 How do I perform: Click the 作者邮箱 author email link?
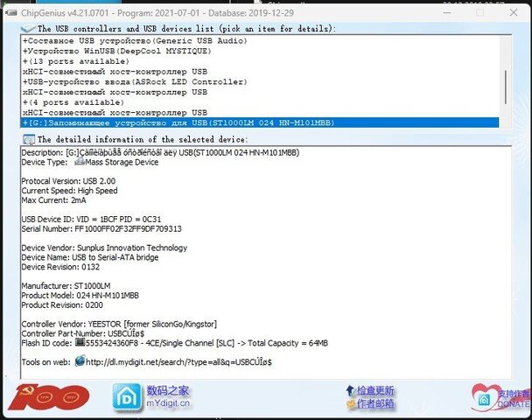point(376,404)
